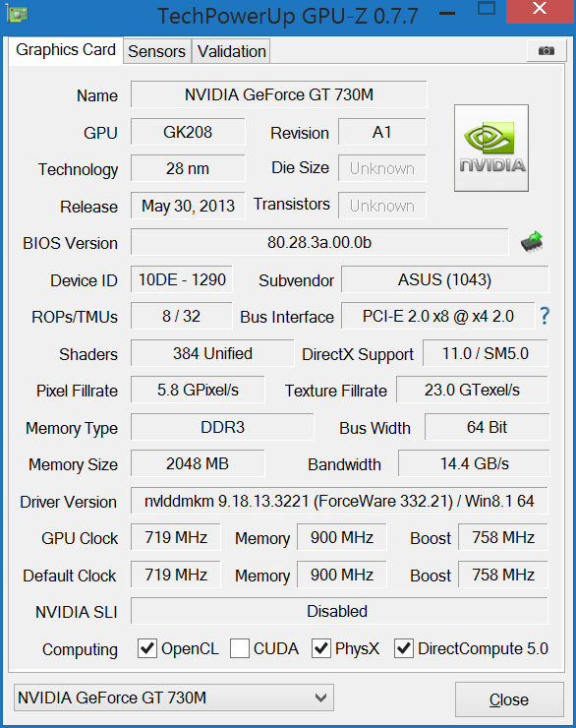Viewport: 576px width, 728px height.
Task: Open bus interface help question mark
Action: pos(545,316)
